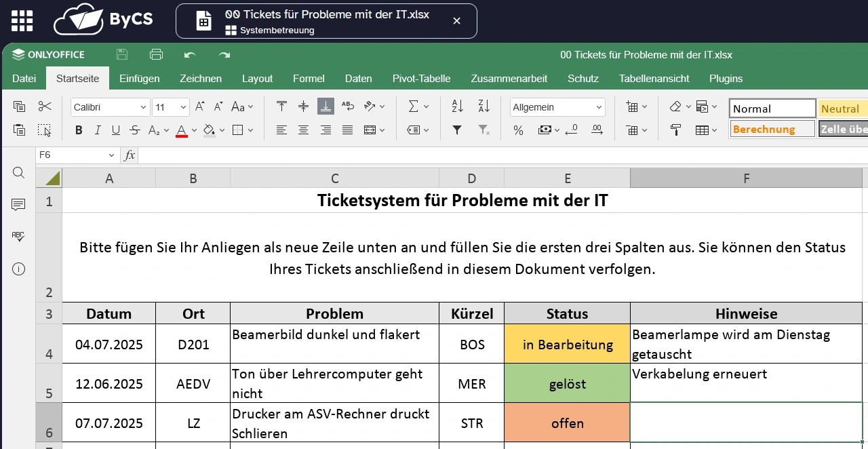Apply the Neutral cell style

(842, 109)
